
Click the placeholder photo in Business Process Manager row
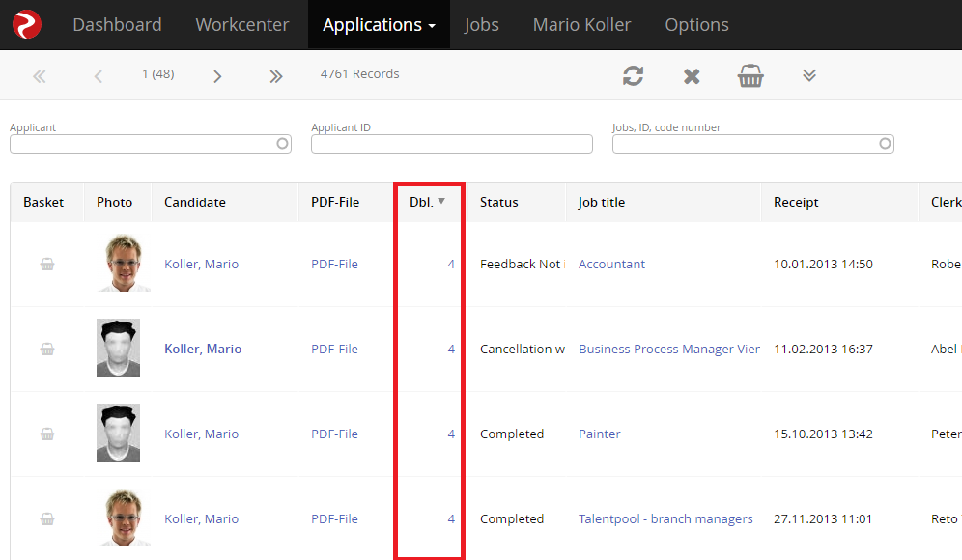click(x=119, y=348)
